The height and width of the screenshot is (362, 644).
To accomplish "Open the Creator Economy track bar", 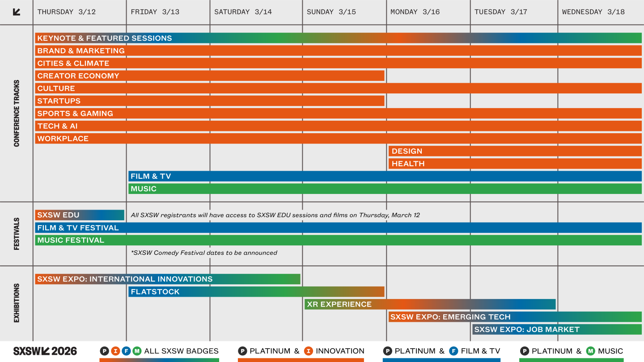I will point(210,76).
